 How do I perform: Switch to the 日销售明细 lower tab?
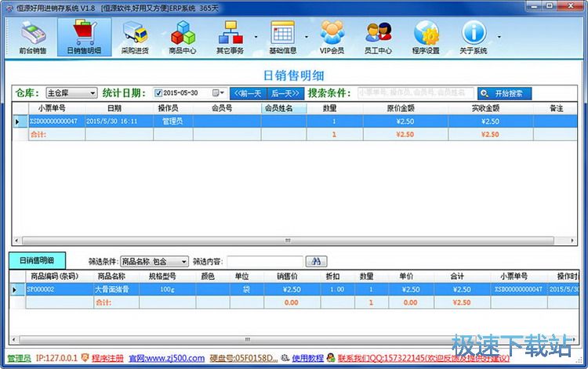pyautogui.click(x=37, y=260)
